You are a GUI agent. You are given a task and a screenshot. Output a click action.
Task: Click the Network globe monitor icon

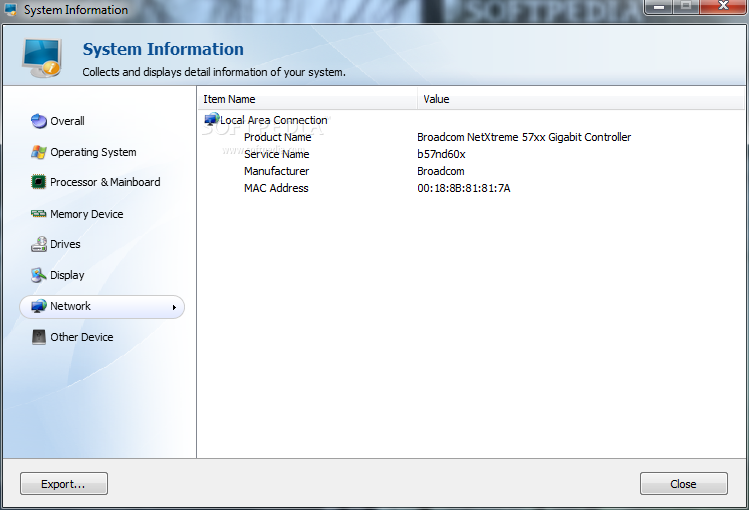point(39,306)
